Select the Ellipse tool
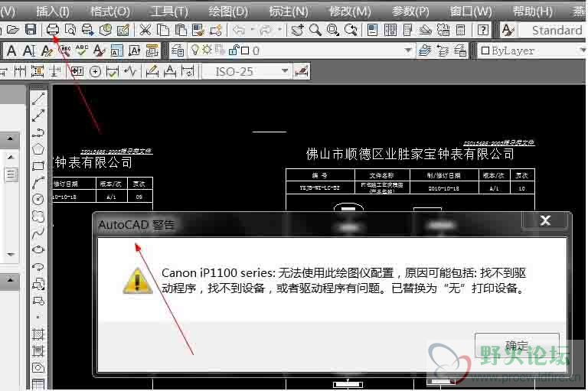Image resolution: width=588 pixels, height=391 pixels. (x=38, y=249)
